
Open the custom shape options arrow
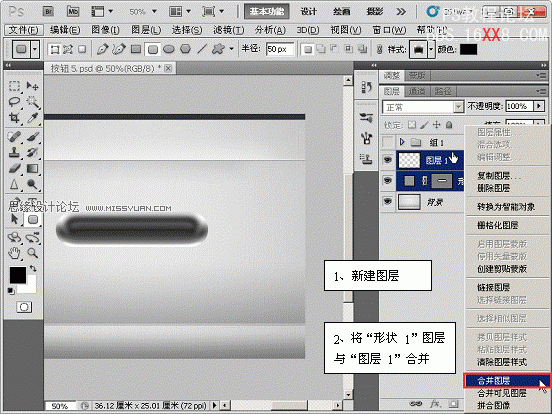tap(231, 49)
